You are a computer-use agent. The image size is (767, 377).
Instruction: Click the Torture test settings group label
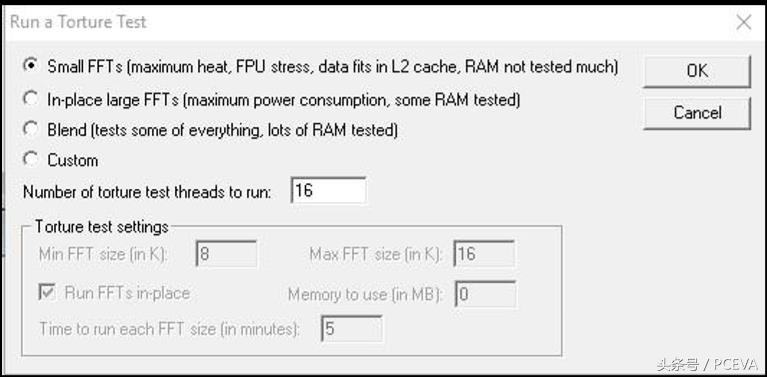(102, 227)
